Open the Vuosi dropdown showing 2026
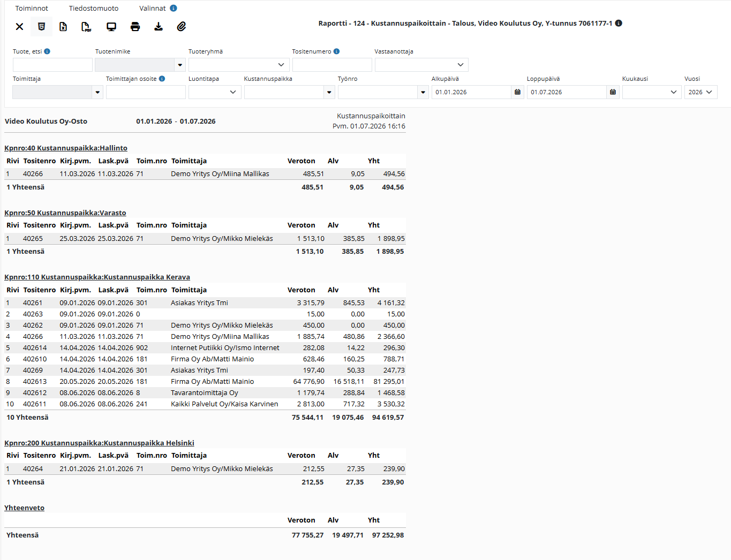Viewport: 731px width, 560px height. [700, 92]
